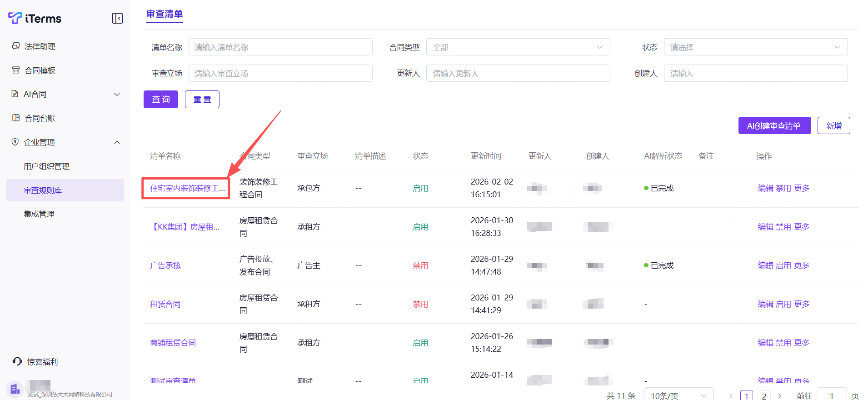This screenshot has width=868, height=400.
Task: Click the 合同台账 sidebar icon
Action: pos(16,118)
